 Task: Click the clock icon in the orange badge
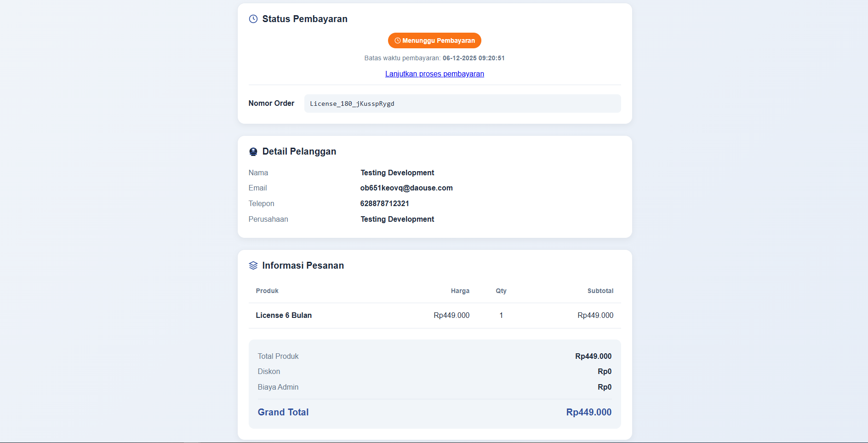pyautogui.click(x=398, y=40)
